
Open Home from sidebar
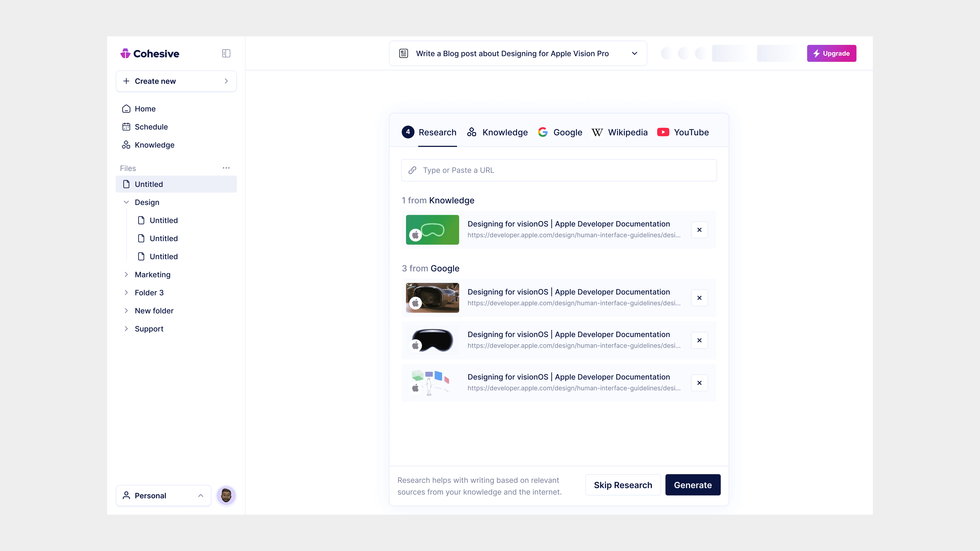pyautogui.click(x=145, y=109)
